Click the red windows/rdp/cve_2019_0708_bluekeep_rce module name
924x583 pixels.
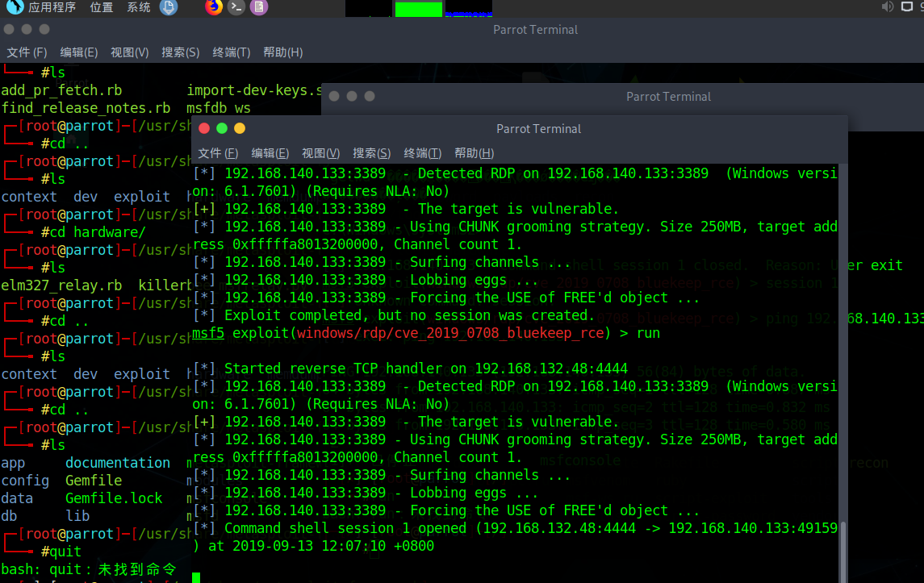pos(450,333)
